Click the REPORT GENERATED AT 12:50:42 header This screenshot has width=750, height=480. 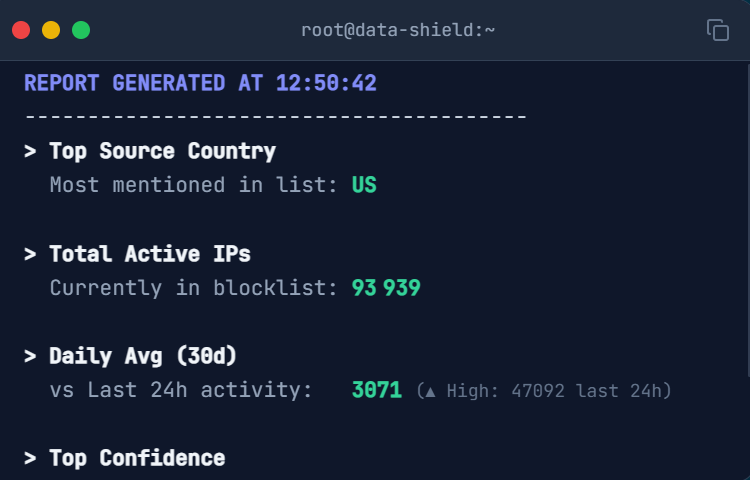click(x=200, y=83)
